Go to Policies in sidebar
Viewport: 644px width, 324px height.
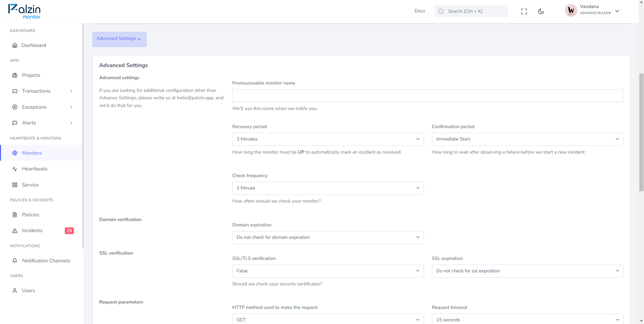[x=42, y=215]
